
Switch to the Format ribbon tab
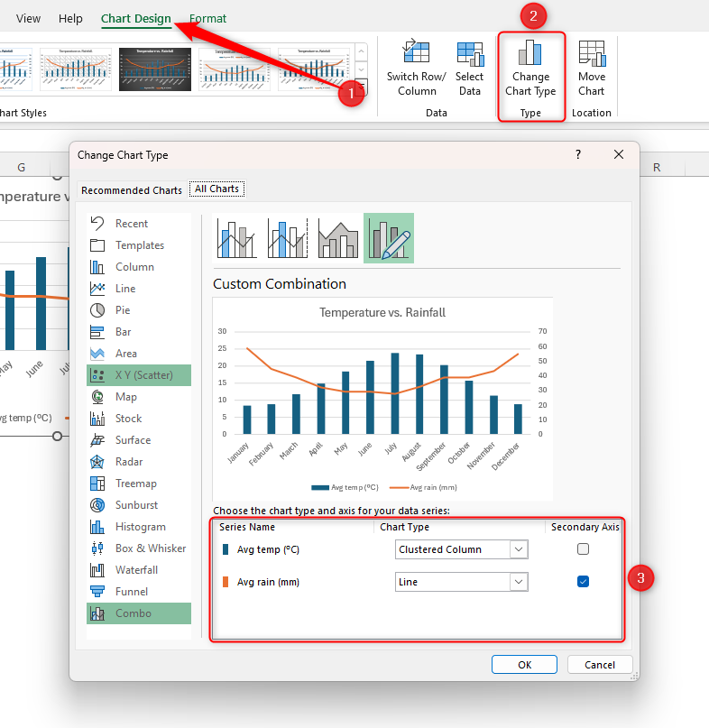tap(208, 19)
